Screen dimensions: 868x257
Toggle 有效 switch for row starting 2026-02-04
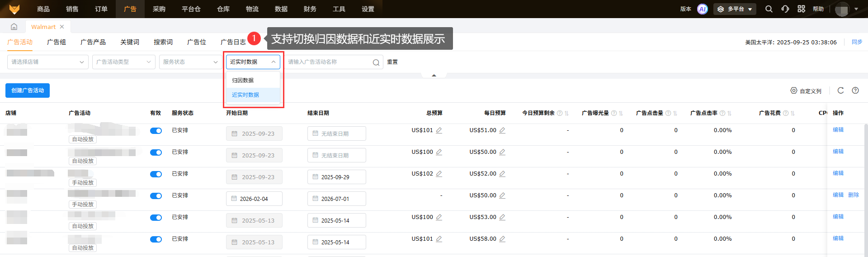(x=156, y=196)
